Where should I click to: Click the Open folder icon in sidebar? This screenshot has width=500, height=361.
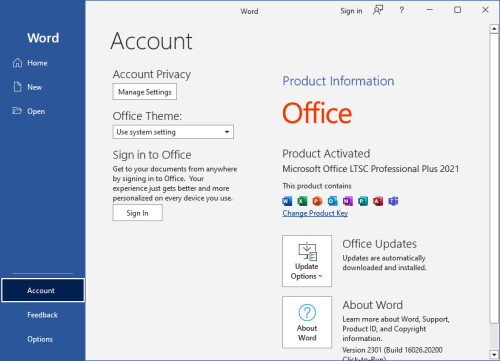point(17,111)
